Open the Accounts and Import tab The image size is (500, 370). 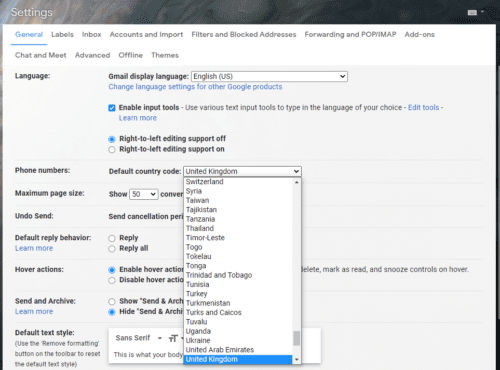tap(146, 34)
